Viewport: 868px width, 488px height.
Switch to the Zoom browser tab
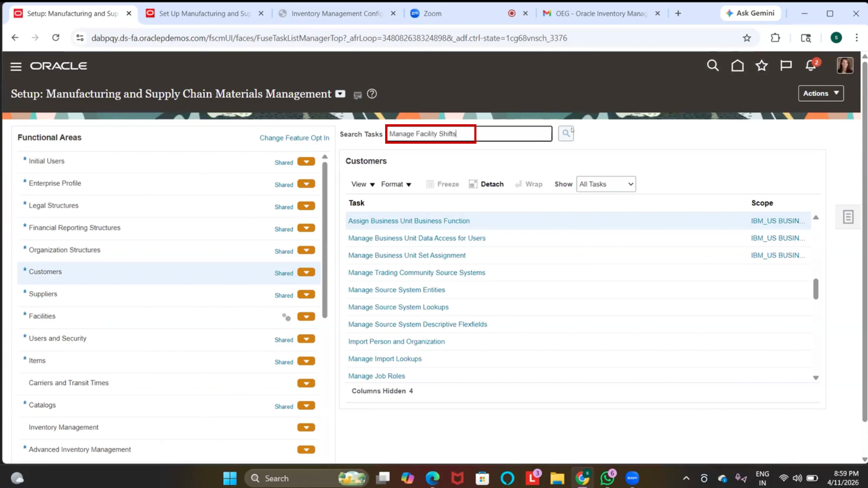point(469,14)
